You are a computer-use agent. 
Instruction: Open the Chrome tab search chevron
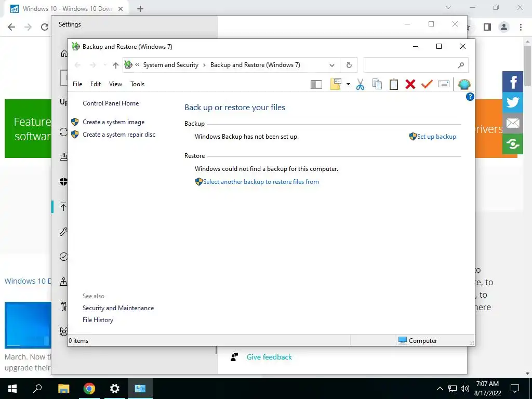[448, 7]
